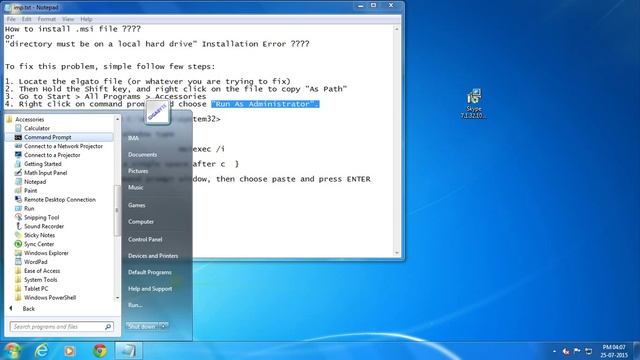Open Notepad Format menu
Screen dimensions: 640x360
(47, 19)
